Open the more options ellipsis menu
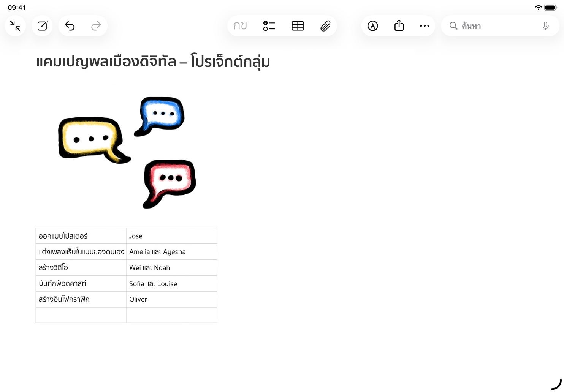 coord(425,26)
